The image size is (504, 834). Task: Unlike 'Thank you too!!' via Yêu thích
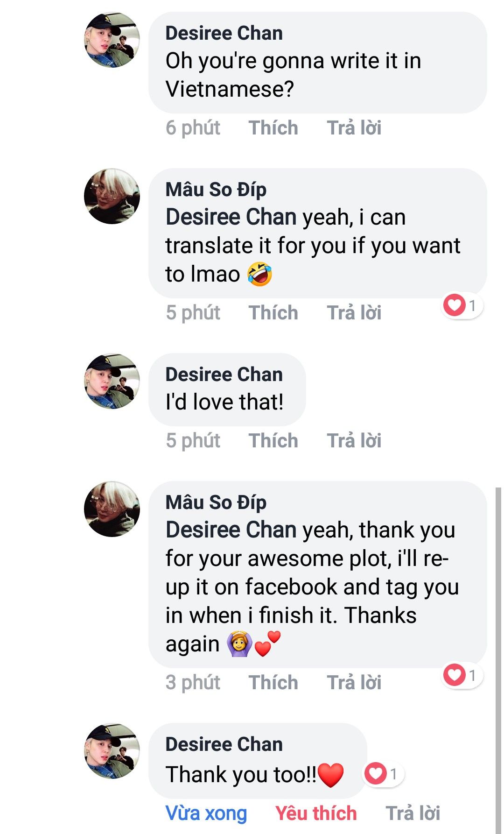[x=315, y=813]
